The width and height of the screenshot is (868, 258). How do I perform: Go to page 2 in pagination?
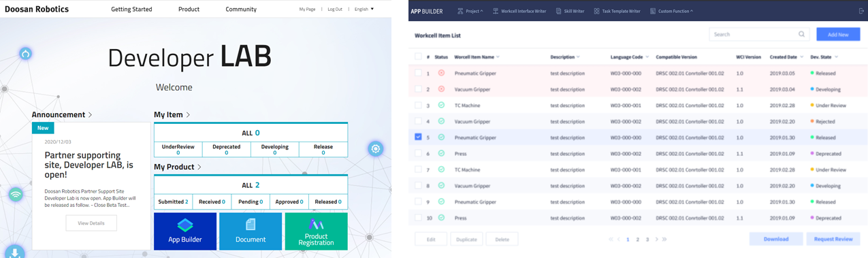click(637, 240)
